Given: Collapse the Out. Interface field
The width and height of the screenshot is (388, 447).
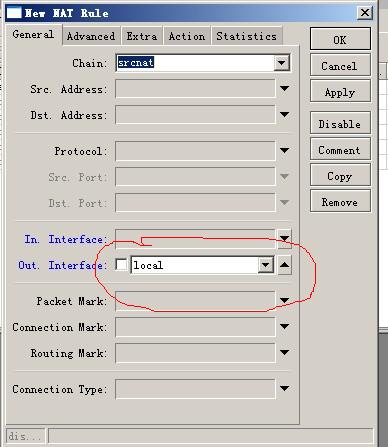Looking at the screenshot, I should pyautogui.click(x=284, y=265).
